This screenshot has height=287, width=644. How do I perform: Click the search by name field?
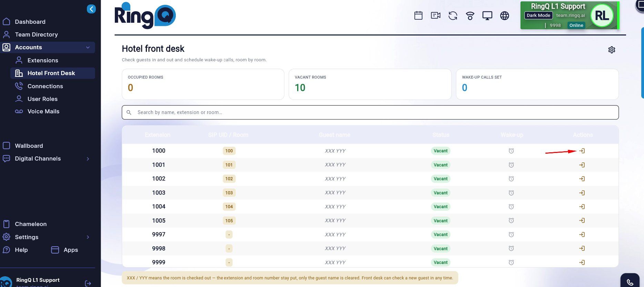point(370,112)
